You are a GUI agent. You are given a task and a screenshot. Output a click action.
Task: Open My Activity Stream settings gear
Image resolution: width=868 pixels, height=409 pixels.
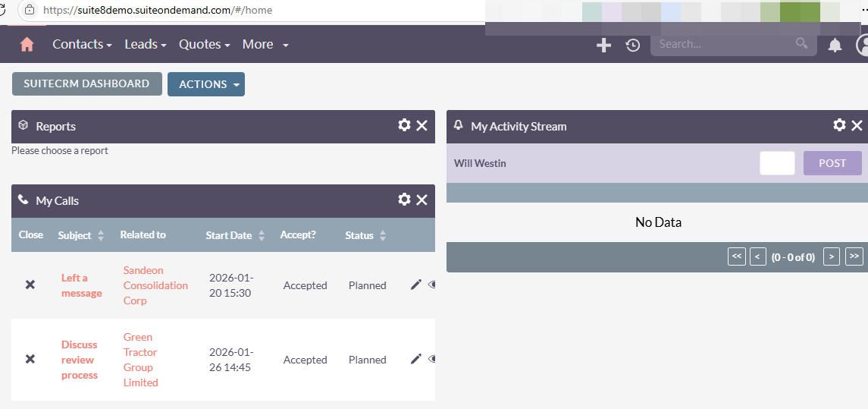839,125
